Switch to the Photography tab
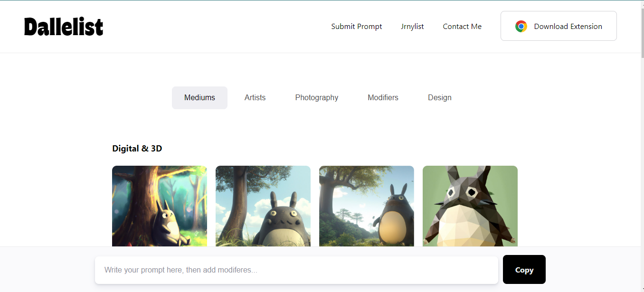644x292 pixels. 317,98
